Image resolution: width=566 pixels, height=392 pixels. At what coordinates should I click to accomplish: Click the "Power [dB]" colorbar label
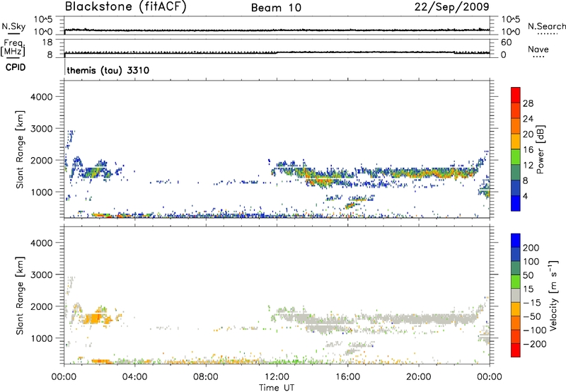(x=540, y=149)
